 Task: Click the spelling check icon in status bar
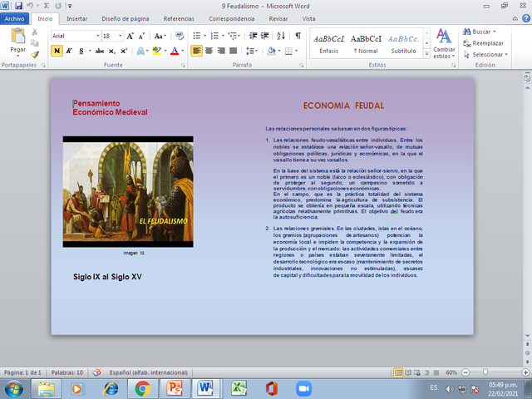pyautogui.click(x=96, y=372)
